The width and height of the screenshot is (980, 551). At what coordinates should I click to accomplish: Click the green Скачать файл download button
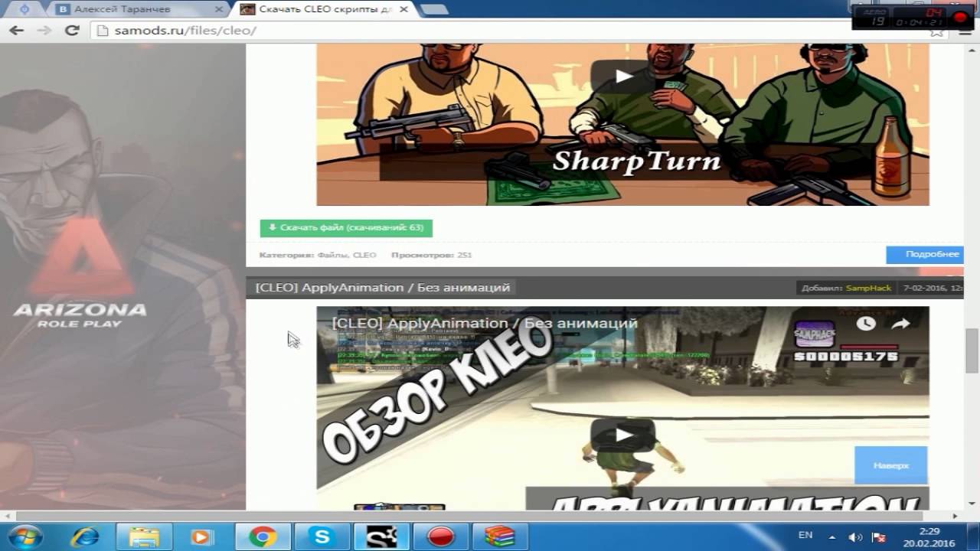pos(346,228)
